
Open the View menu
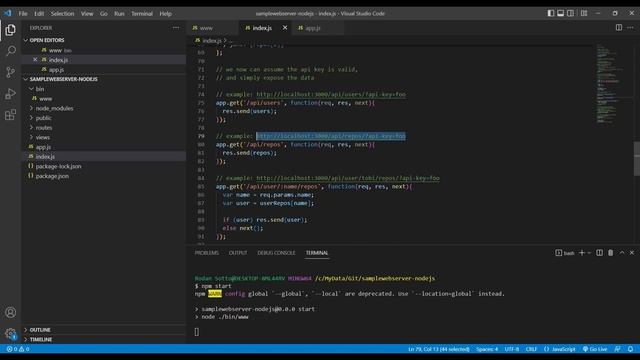click(x=87, y=13)
